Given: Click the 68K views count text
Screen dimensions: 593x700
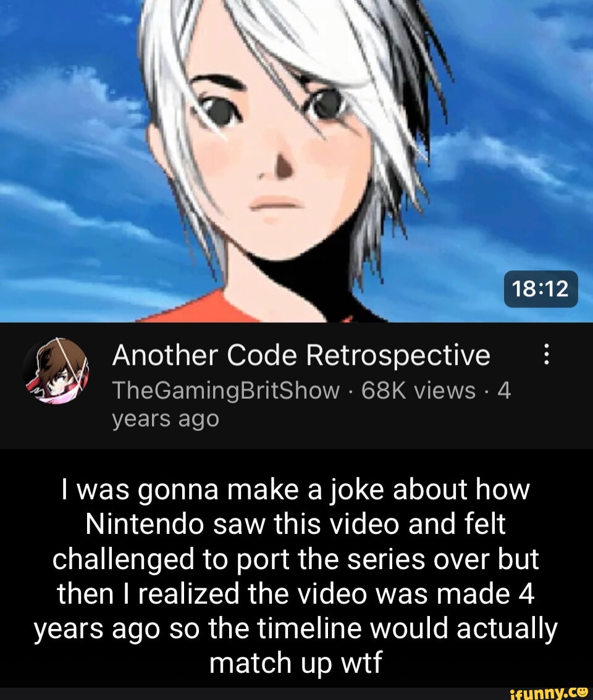Looking at the screenshot, I should pos(418,391).
